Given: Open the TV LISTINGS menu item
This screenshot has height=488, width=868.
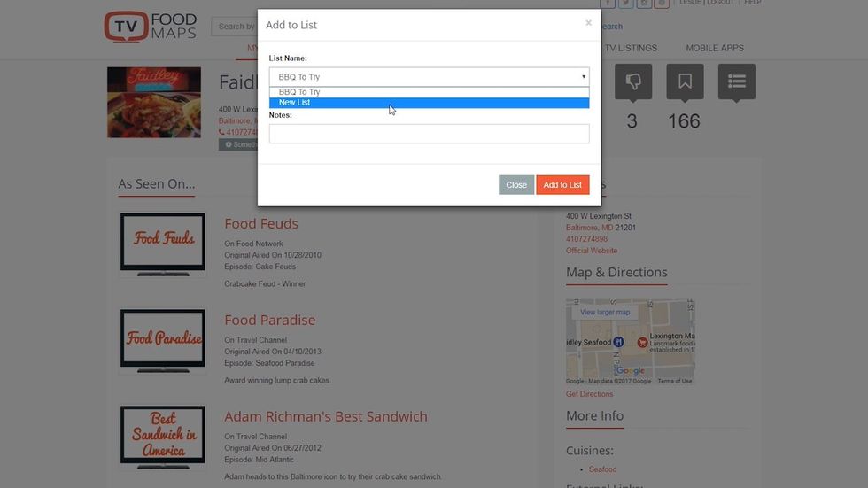Looking at the screenshot, I should (631, 48).
